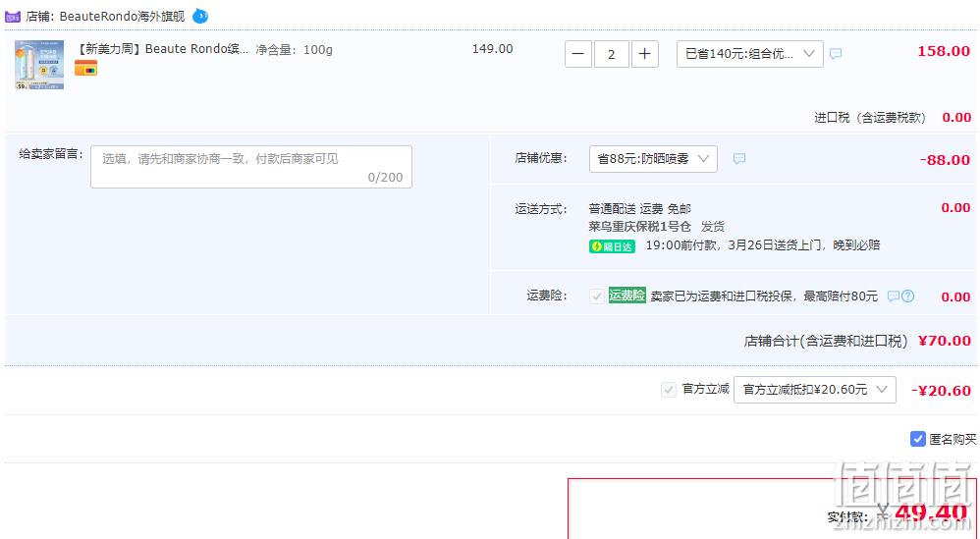Click the 进口税（含运费税款） label
The width and height of the screenshot is (980, 539).
[x=869, y=118]
